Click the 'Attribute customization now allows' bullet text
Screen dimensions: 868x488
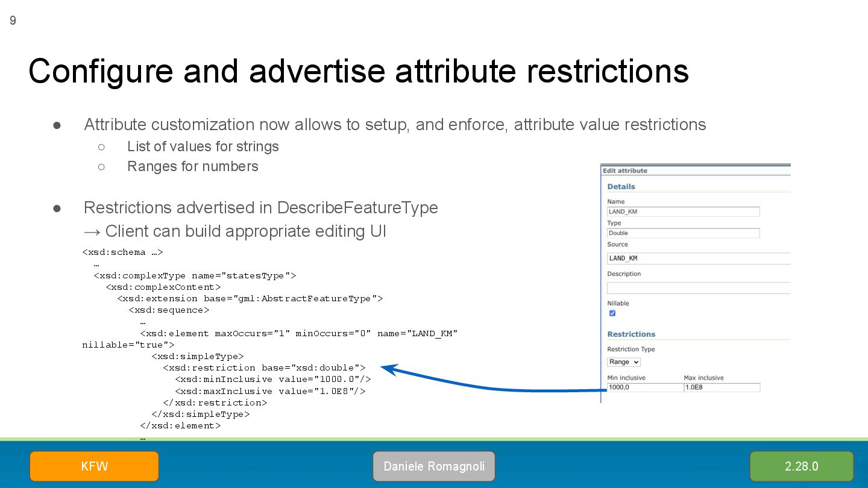395,125
